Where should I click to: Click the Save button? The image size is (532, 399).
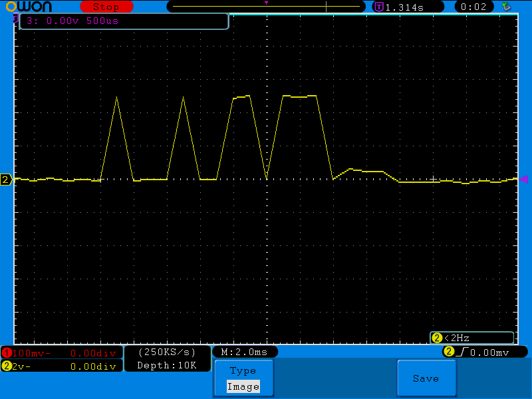coord(426,378)
